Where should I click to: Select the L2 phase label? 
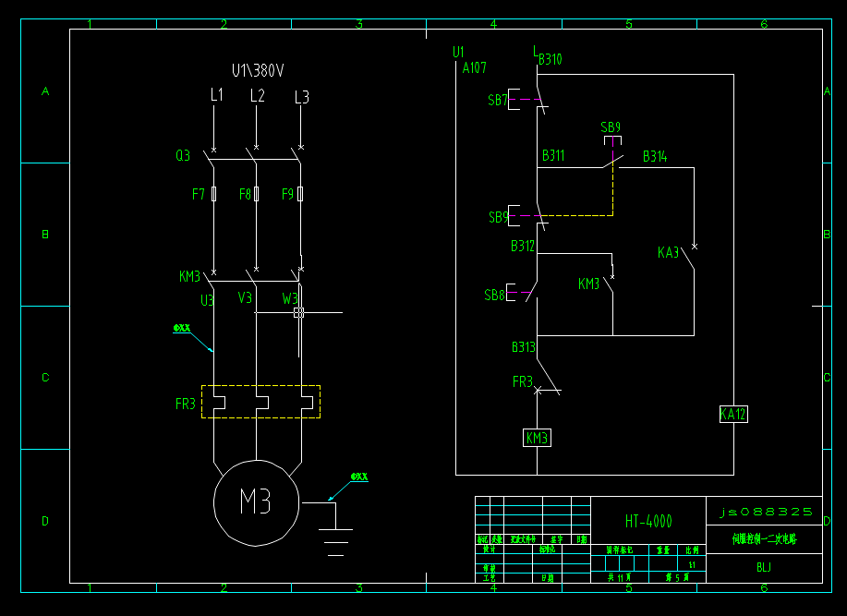coord(257,95)
